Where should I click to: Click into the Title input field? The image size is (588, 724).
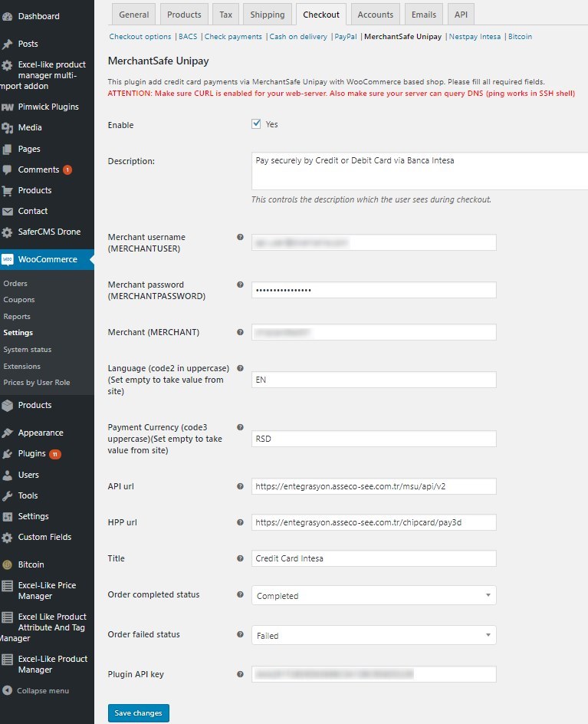click(x=373, y=558)
